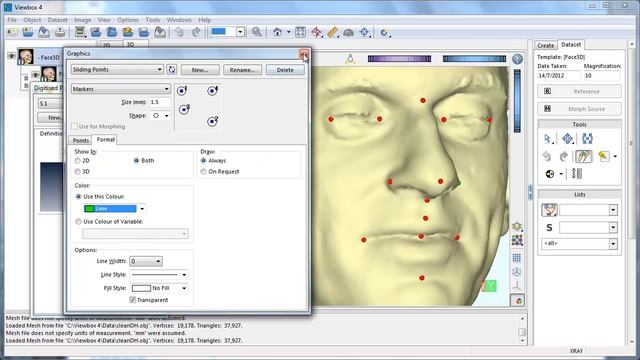Select the ruler measurement toolbar icon

coord(332,32)
